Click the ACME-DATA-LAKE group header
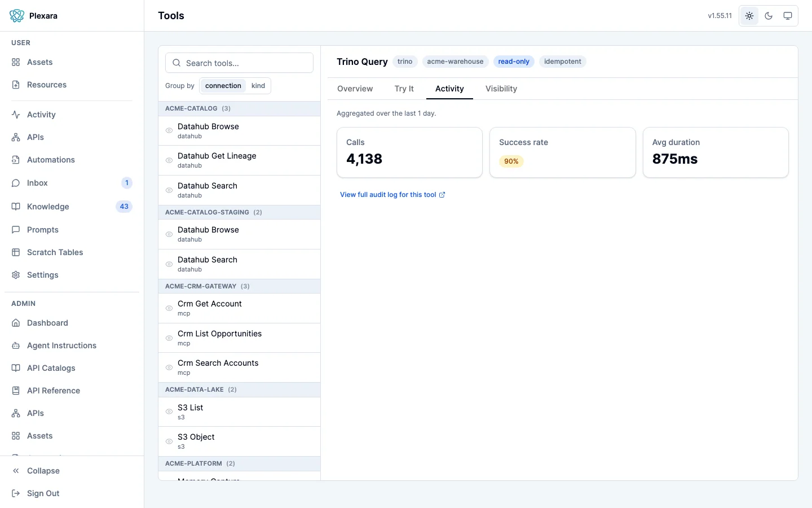 (239, 389)
